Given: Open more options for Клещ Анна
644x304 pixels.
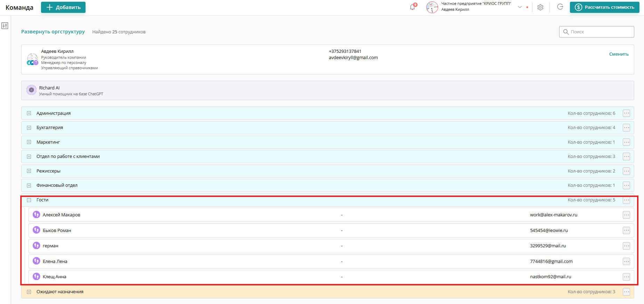Looking at the screenshot, I should coord(627,277).
